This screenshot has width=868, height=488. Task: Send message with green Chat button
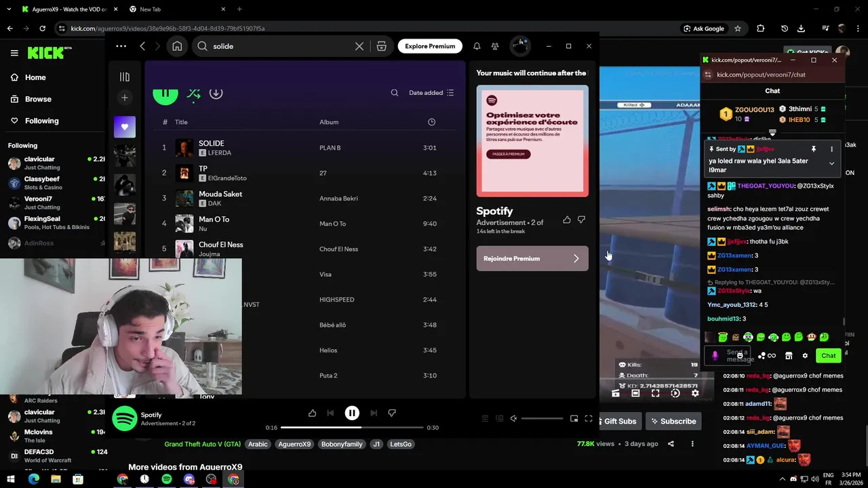point(829,355)
